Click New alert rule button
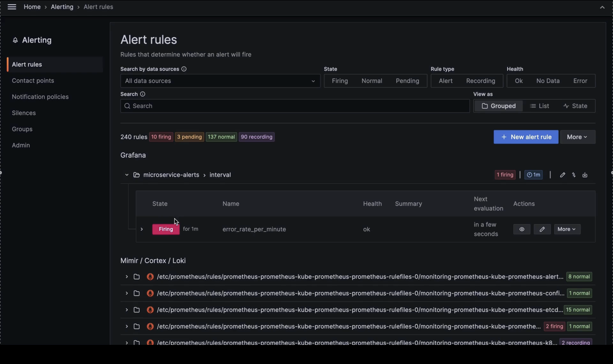The image size is (613, 364). coord(526,137)
